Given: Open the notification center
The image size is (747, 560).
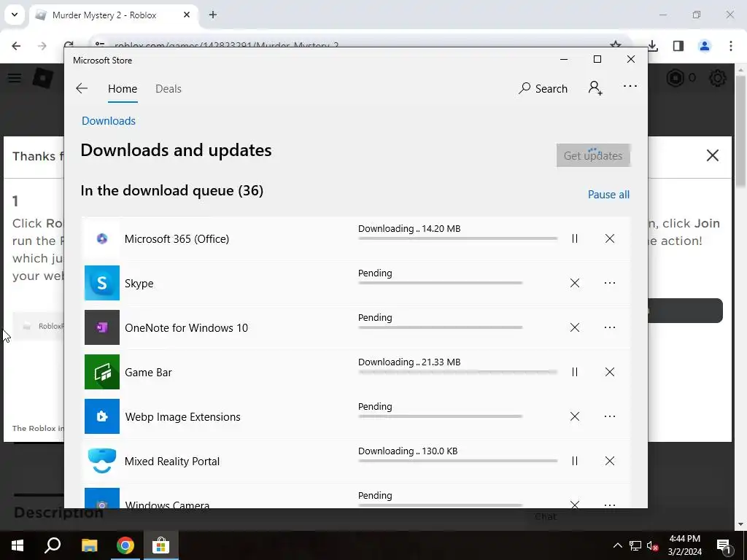Looking at the screenshot, I should tap(724, 545).
